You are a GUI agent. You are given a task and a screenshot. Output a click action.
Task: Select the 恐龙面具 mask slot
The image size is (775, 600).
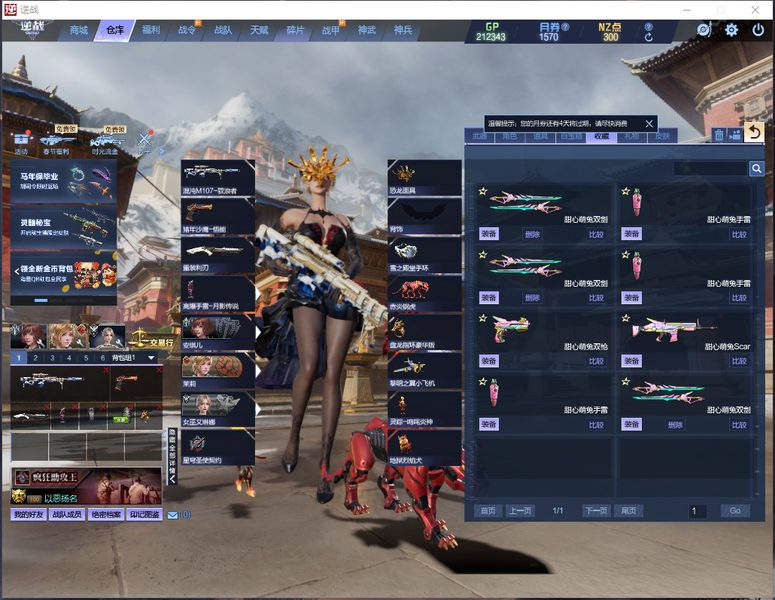pyautogui.click(x=425, y=177)
